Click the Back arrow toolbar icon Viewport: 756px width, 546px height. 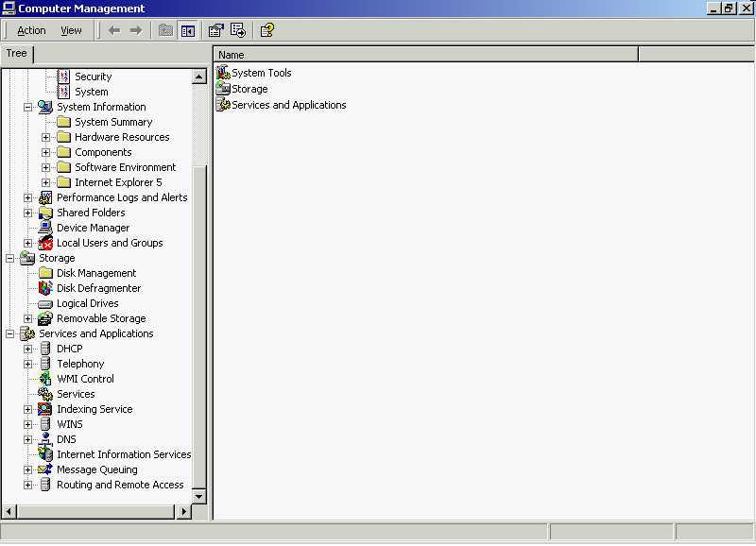(x=114, y=30)
